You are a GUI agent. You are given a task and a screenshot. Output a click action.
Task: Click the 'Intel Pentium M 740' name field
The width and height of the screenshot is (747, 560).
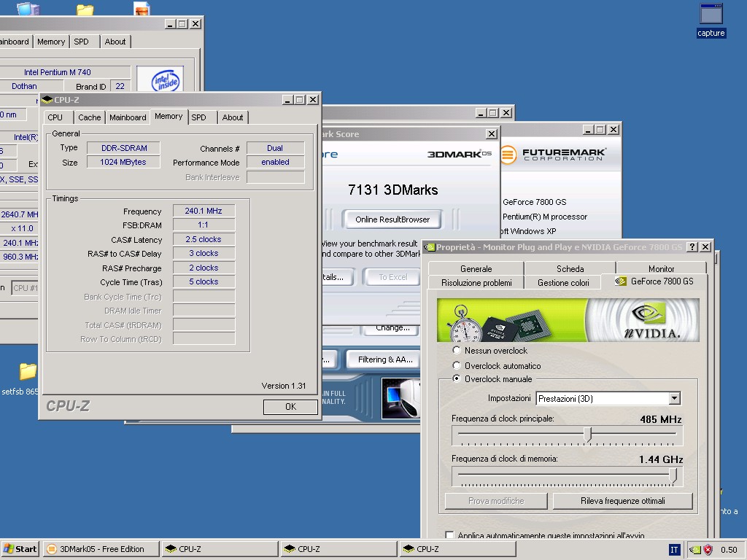65,72
